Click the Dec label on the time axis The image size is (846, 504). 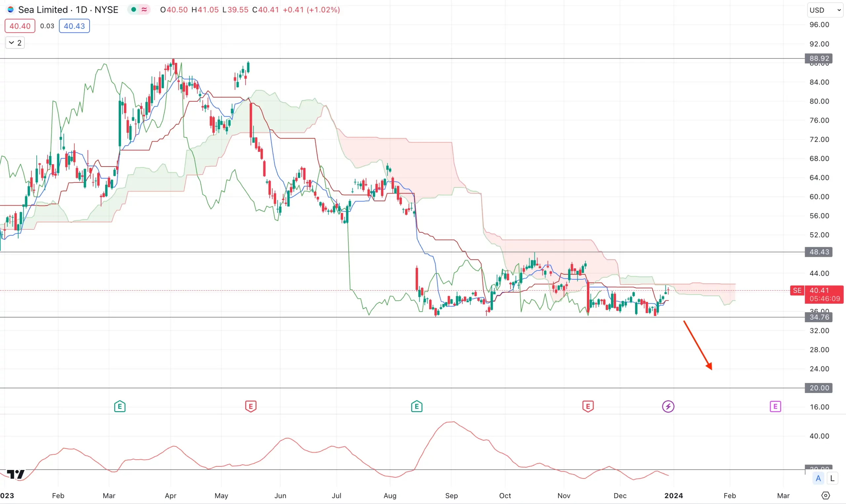[620, 495]
